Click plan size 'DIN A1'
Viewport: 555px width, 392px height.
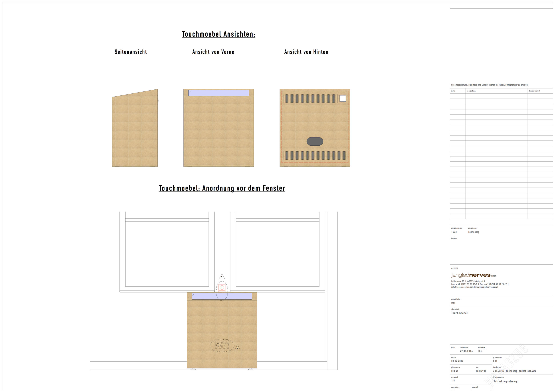point(454,371)
